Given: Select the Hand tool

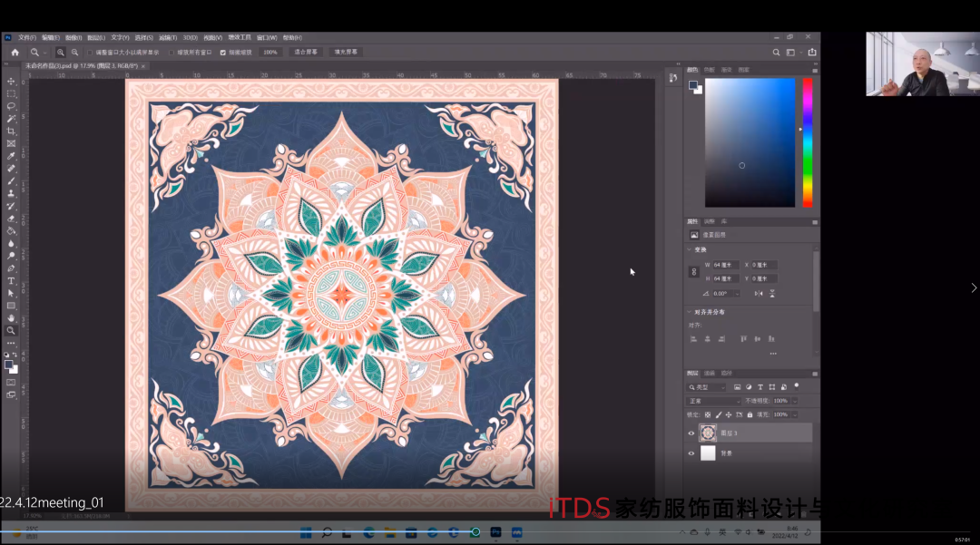Looking at the screenshot, I should point(11,318).
